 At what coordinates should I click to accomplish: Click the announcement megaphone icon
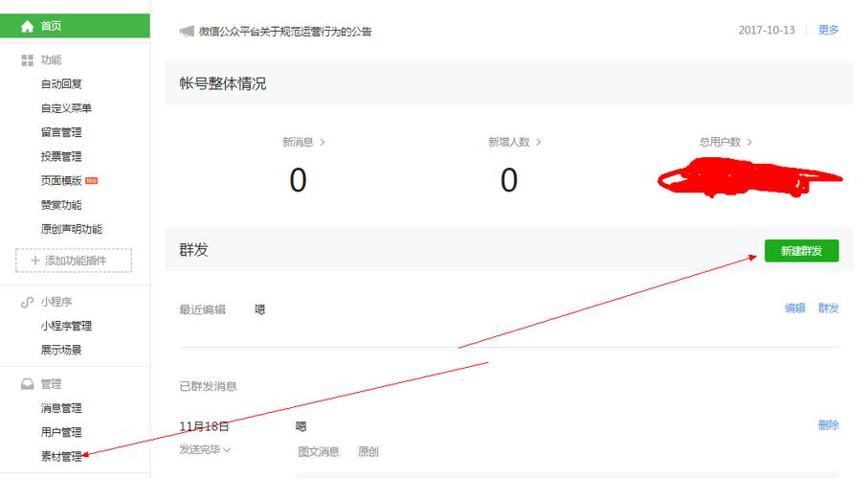point(188,32)
